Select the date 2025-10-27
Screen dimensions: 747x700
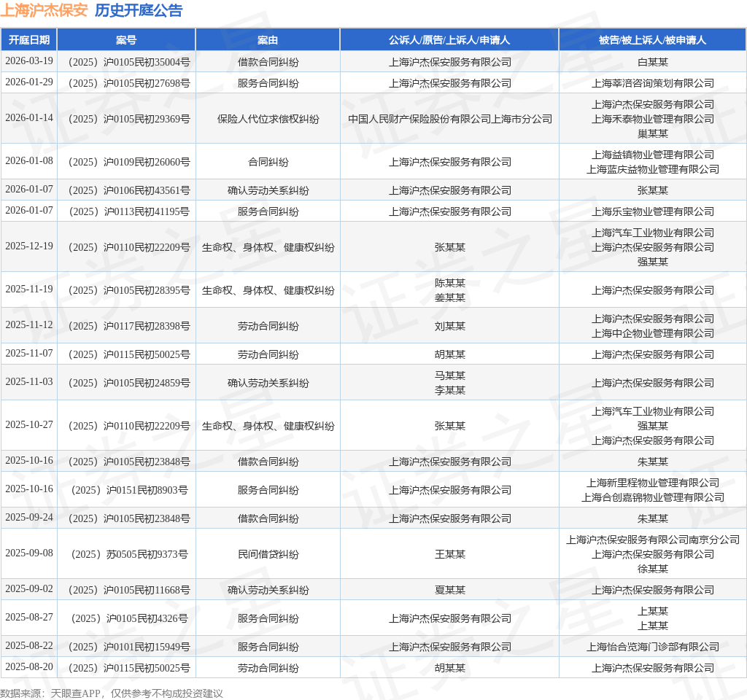(29, 425)
